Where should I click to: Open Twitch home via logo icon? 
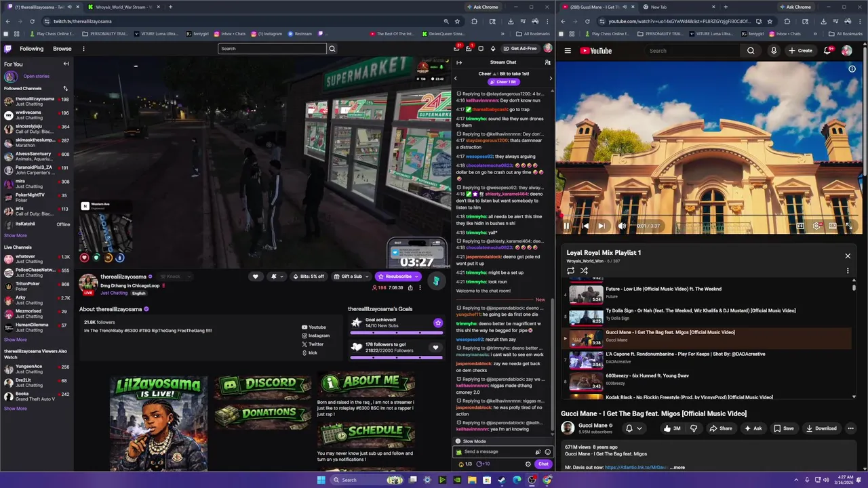pyautogui.click(x=7, y=49)
